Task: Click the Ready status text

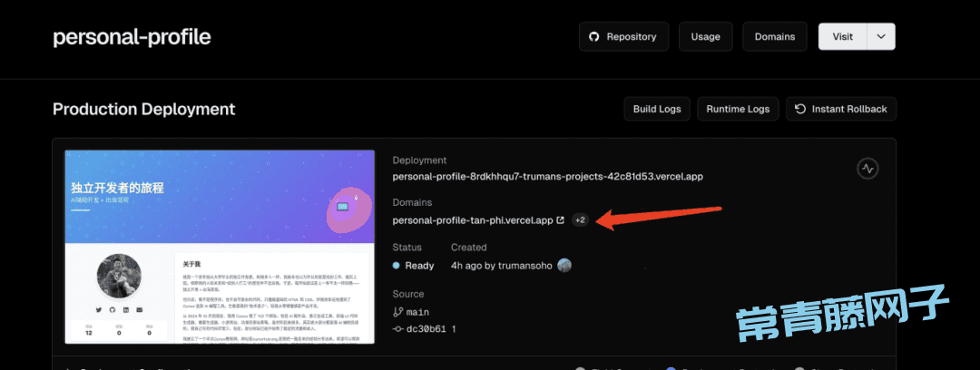Action: 419,266
